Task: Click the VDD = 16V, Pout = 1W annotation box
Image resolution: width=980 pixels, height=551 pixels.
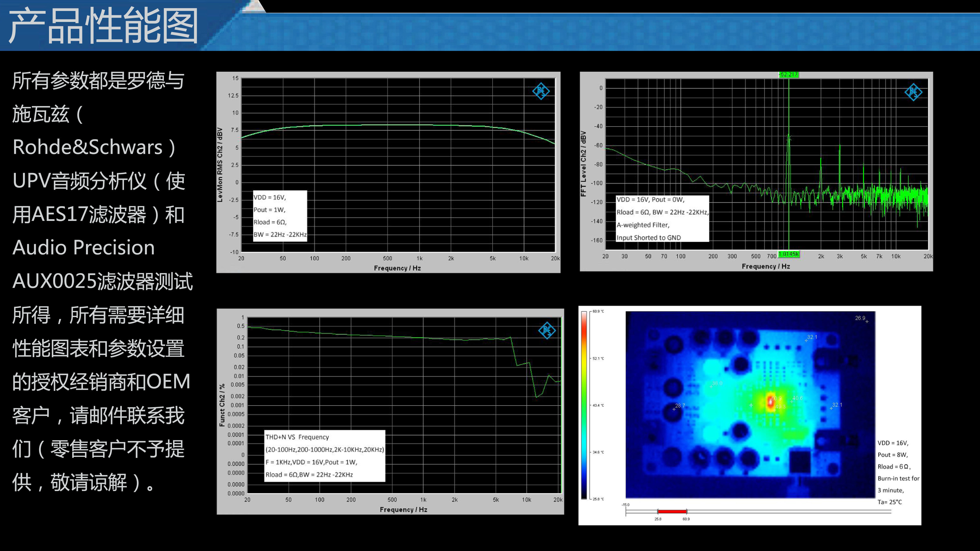Action: click(x=280, y=216)
